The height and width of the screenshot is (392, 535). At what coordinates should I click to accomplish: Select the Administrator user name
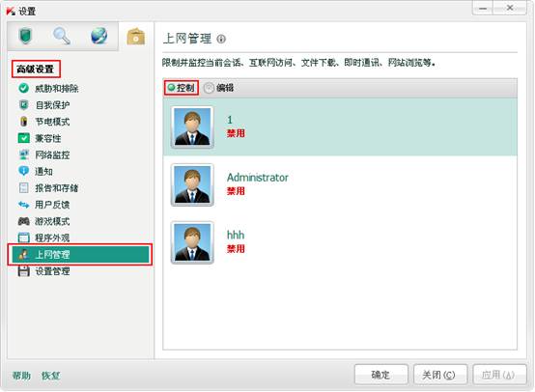(258, 178)
